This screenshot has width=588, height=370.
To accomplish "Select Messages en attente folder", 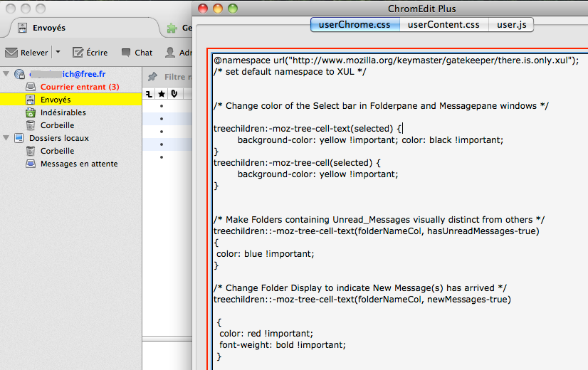I will [78, 164].
